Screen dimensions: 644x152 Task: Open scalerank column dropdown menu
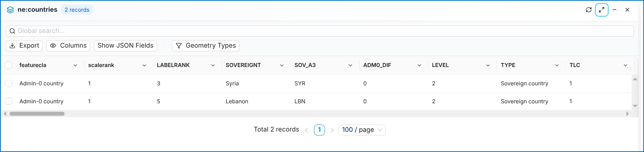(x=144, y=66)
